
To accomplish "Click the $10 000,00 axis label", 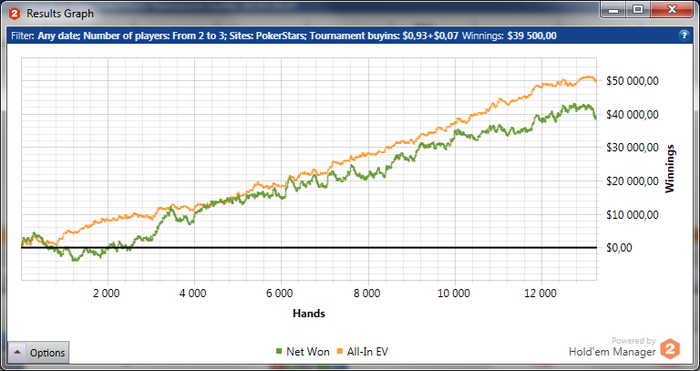I will (x=633, y=215).
